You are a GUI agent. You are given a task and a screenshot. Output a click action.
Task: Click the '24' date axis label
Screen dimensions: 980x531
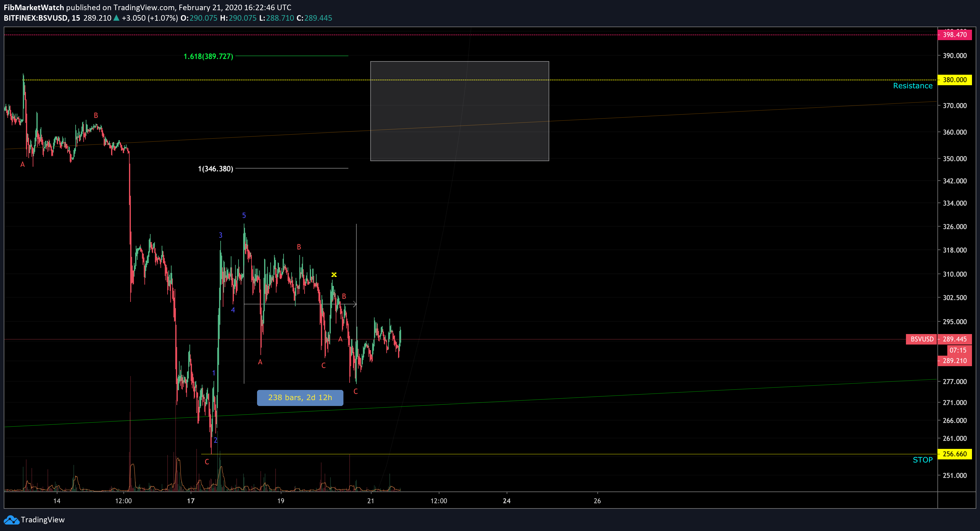[507, 500]
